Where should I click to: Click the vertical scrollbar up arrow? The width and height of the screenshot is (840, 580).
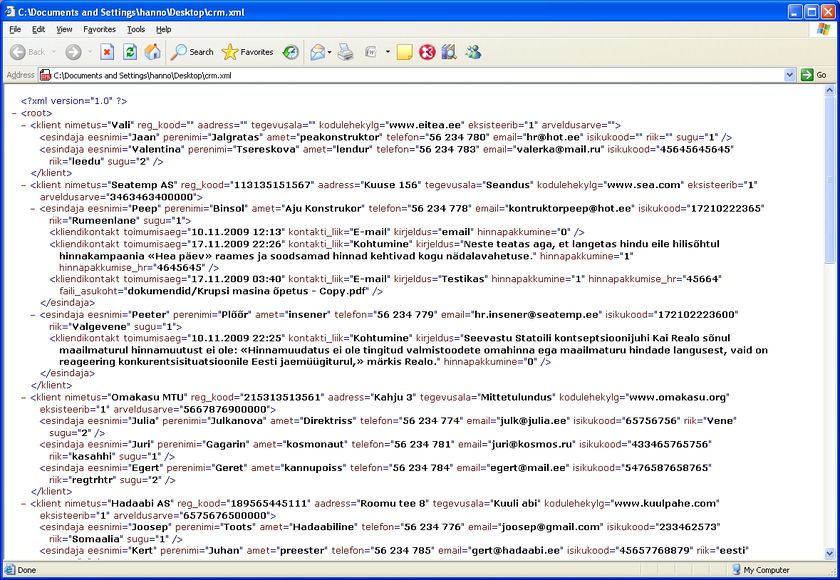830,92
